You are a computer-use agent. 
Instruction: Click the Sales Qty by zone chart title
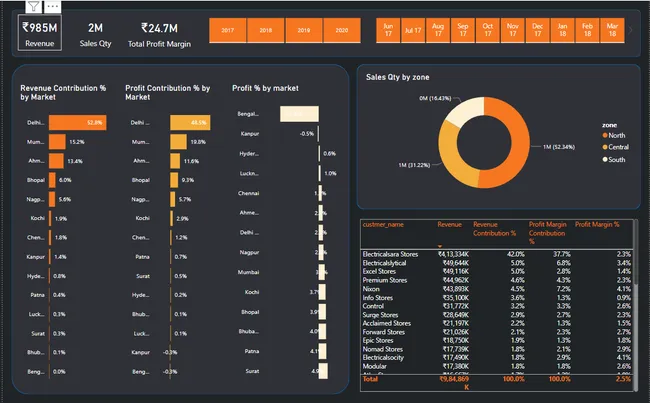click(398, 77)
